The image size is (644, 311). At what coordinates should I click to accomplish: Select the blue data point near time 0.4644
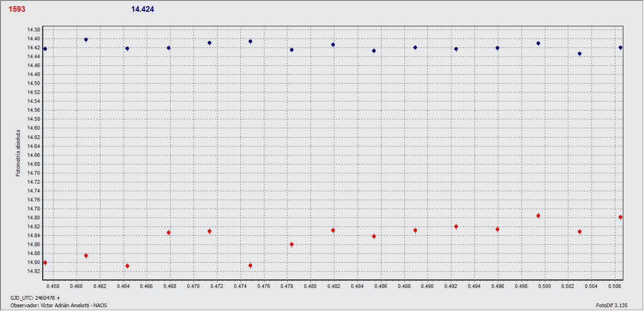click(x=127, y=48)
